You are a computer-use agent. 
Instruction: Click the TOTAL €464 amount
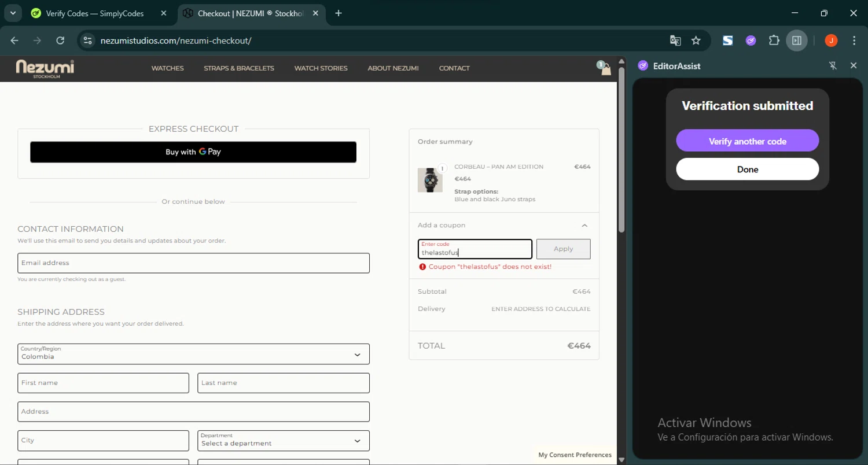[x=579, y=346]
